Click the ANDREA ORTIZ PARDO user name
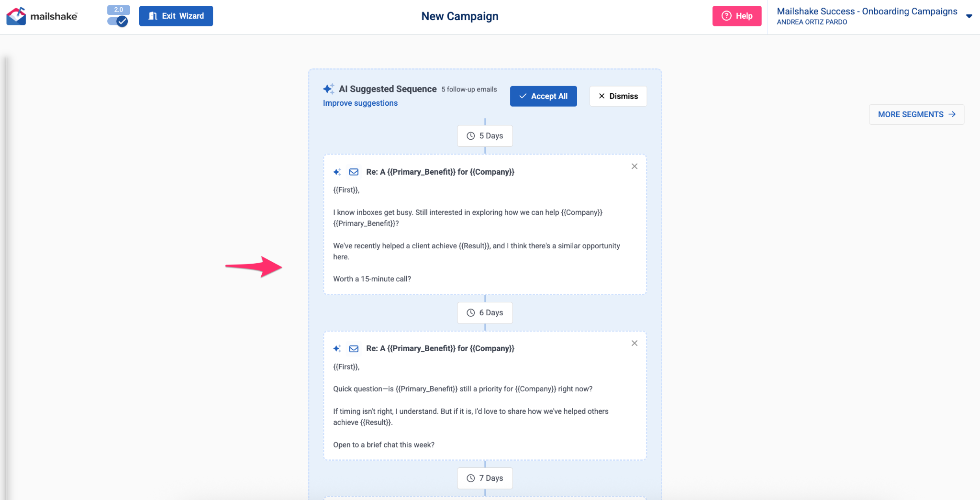 (x=812, y=22)
